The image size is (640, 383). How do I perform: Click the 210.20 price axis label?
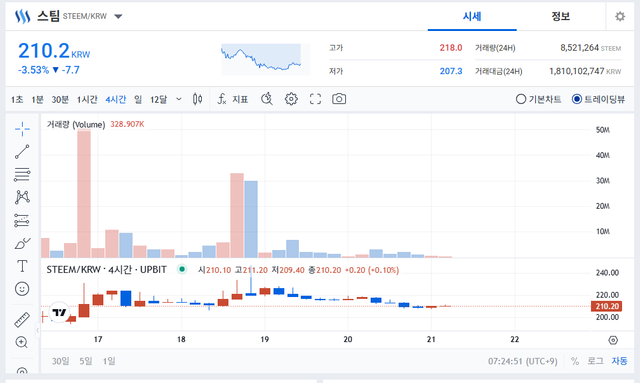coord(607,306)
